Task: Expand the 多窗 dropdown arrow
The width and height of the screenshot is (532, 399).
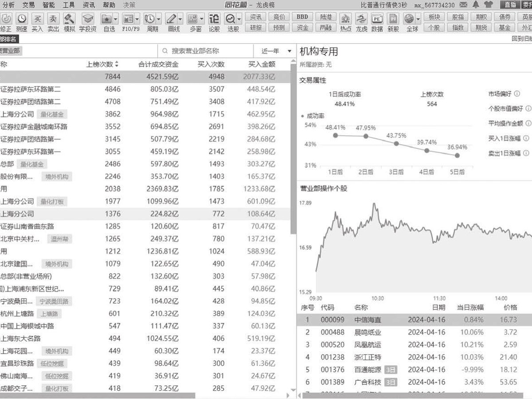Action: pyautogui.click(x=202, y=19)
